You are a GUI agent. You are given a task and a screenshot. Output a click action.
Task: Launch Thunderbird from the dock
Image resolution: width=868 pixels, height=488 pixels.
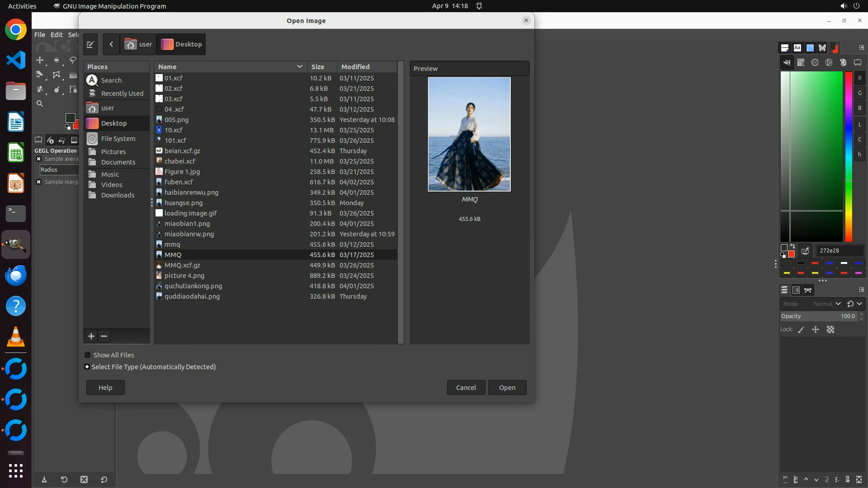(15, 275)
